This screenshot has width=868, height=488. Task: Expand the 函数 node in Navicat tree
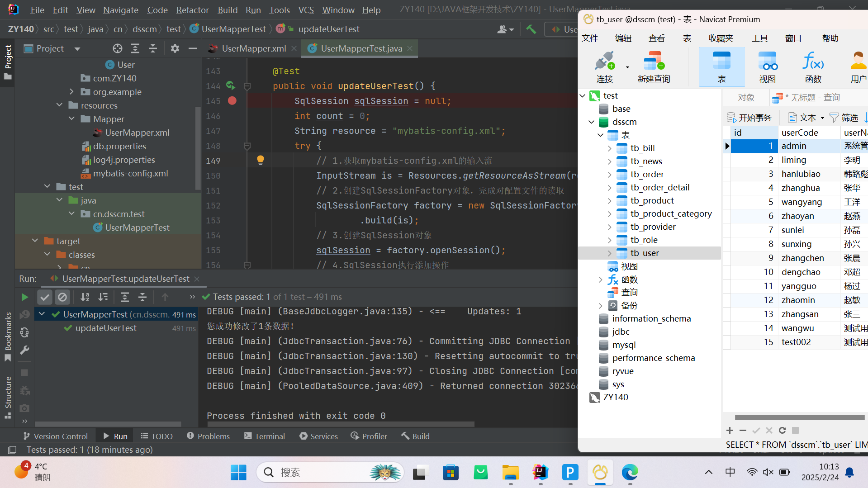click(x=600, y=280)
